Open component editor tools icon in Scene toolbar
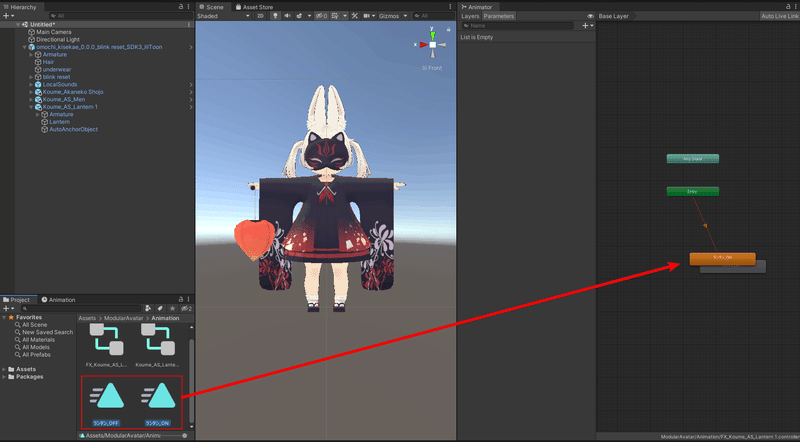 355,16
